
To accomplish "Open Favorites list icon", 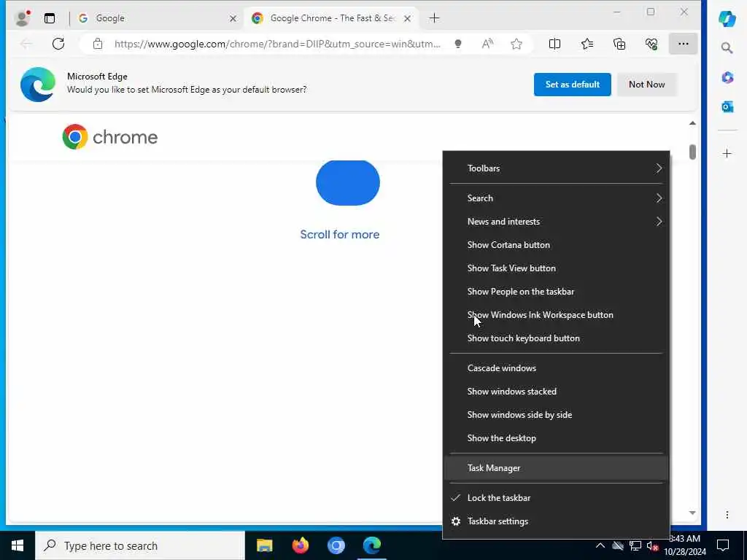I will pyautogui.click(x=587, y=44).
